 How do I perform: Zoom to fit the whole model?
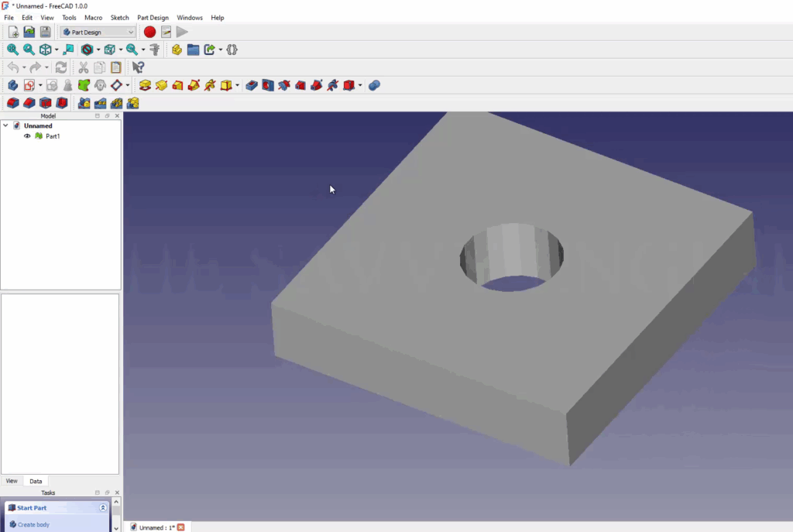click(x=12, y=49)
